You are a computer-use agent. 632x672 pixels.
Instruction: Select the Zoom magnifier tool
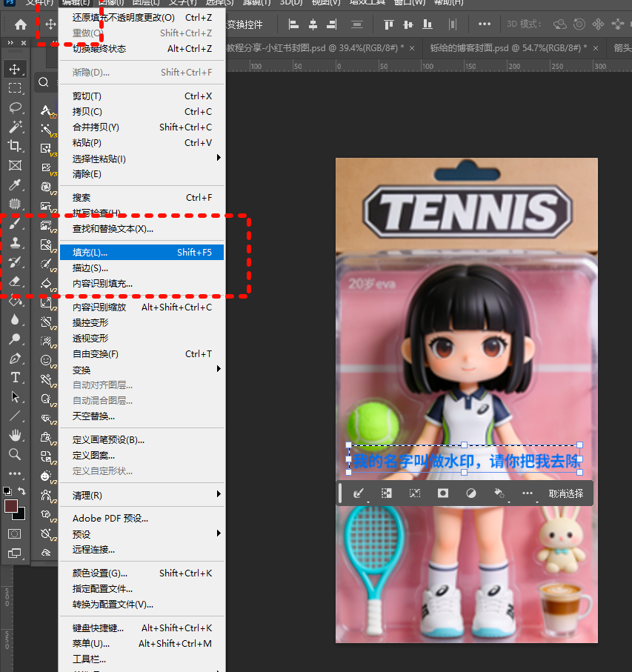click(x=15, y=454)
